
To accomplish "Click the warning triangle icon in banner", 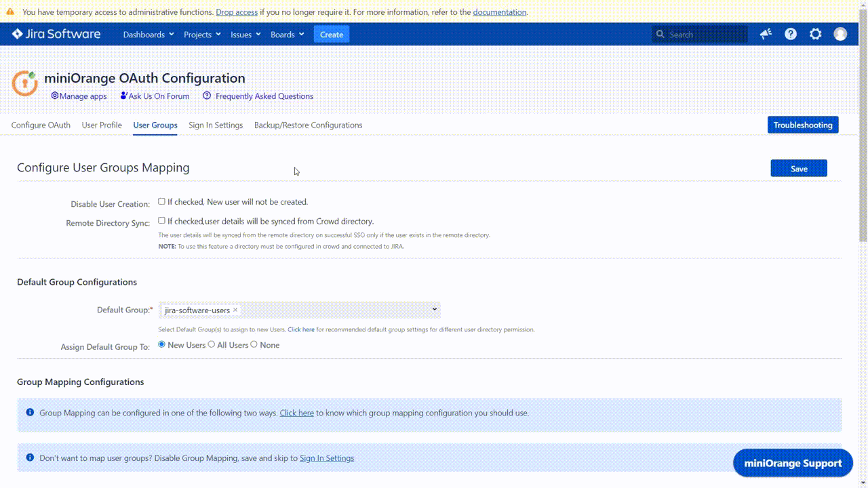I will 10,12.
